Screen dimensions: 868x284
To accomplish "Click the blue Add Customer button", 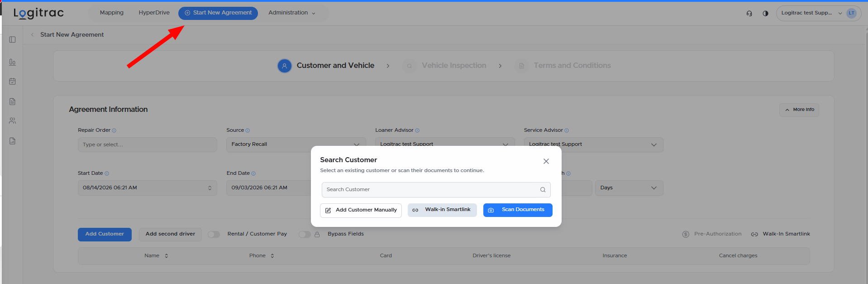I will click(x=105, y=234).
